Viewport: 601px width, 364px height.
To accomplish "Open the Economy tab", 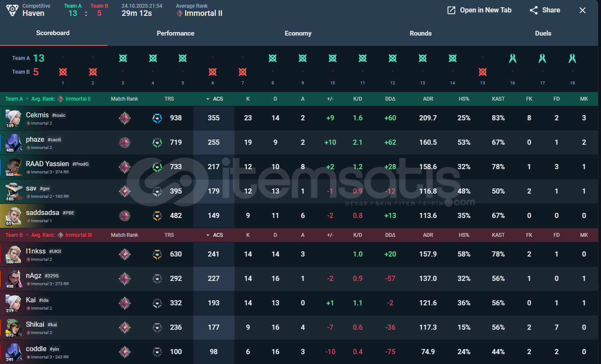I will tap(298, 33).
